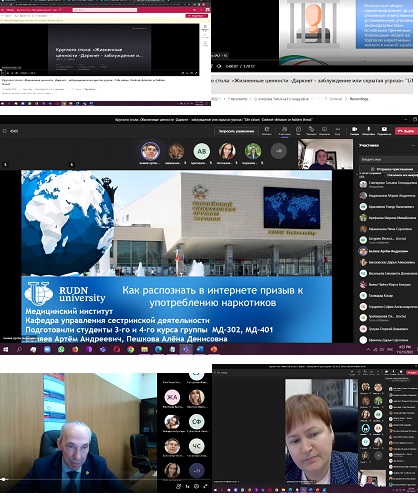Click the settings gear in bottom-left player
Image resolution: width=418 pixels, height=498 pixels.
click(197, 487)
